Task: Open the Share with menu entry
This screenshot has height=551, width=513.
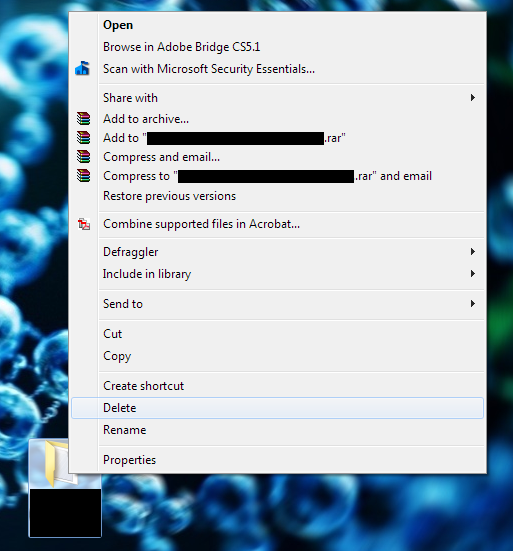Action: click(x=278, y=98)
